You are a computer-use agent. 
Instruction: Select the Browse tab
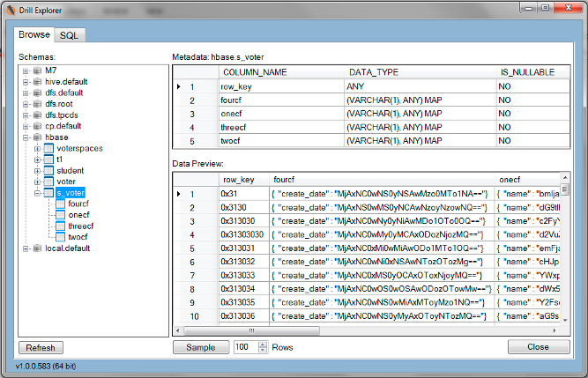coord(34,35)
